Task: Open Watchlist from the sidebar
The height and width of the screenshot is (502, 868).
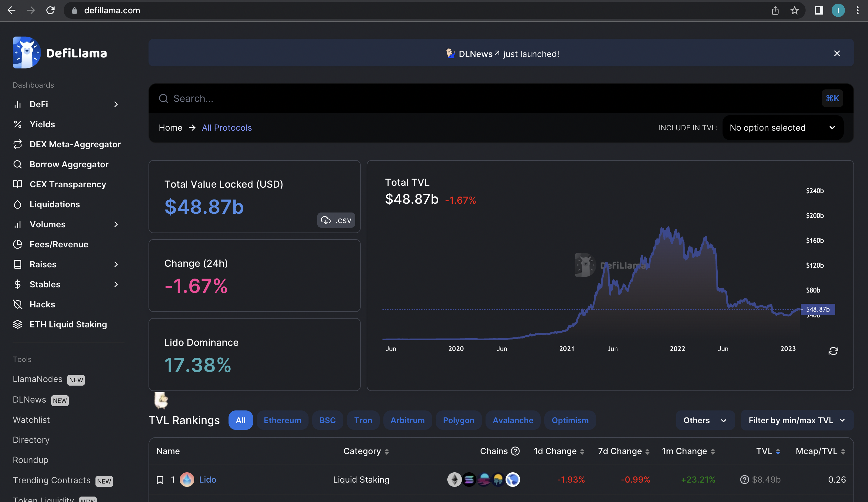Action: (31, 420)
